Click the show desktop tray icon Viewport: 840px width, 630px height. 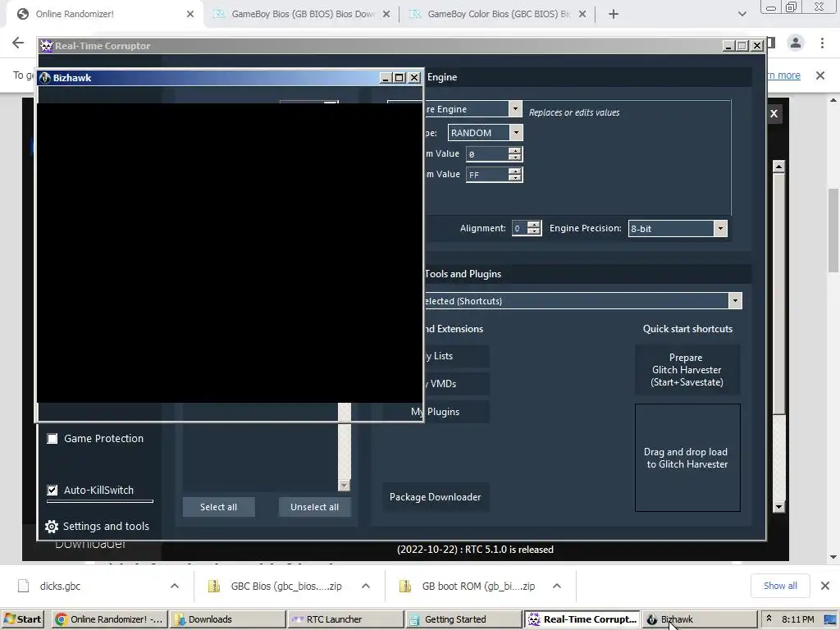point(830,619)
